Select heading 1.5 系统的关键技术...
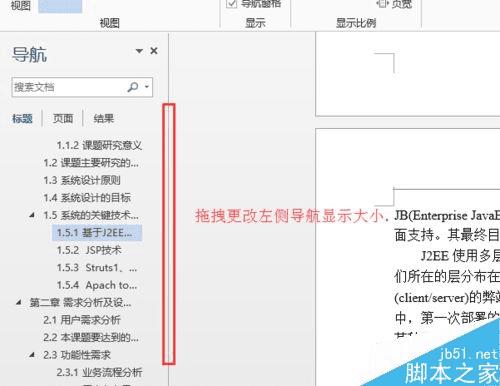 (91, 215)
